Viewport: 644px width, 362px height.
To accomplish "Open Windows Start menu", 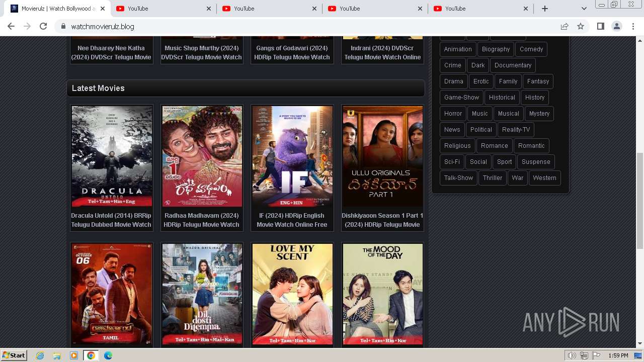I will tap(14, 355).
